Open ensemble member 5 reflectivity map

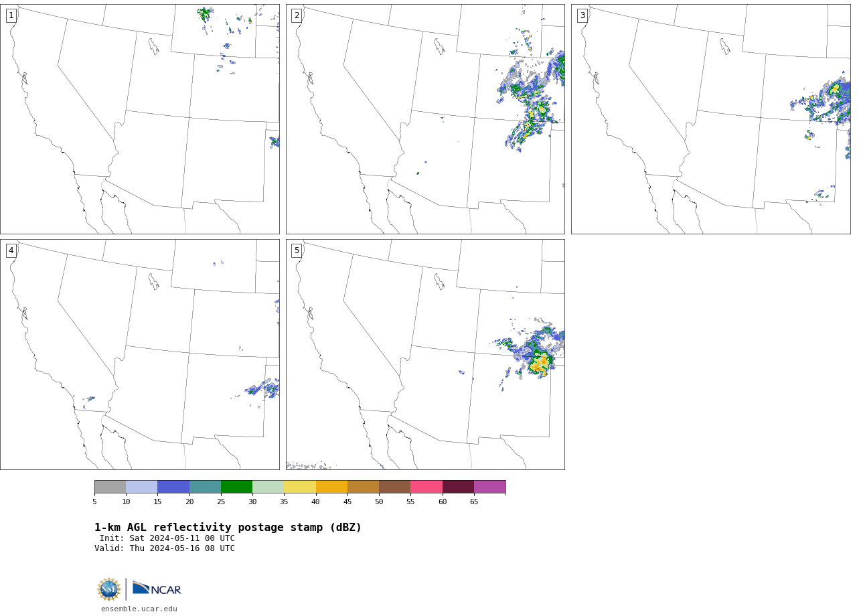425,354
